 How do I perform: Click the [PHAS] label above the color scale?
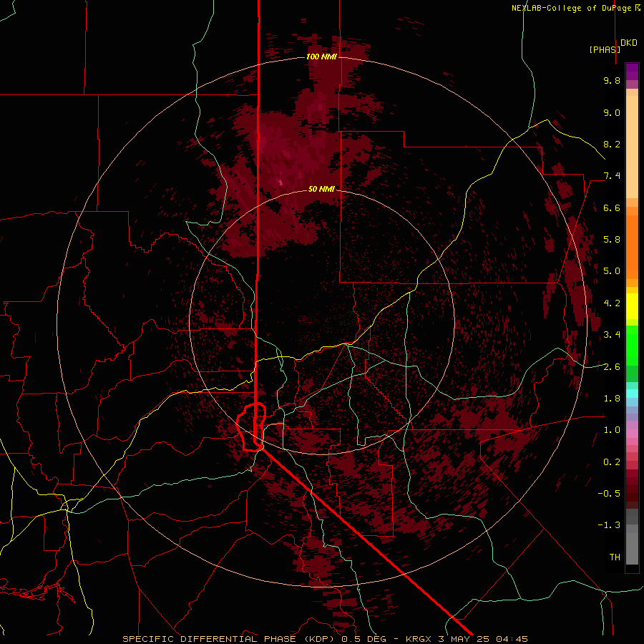[605, 49]
